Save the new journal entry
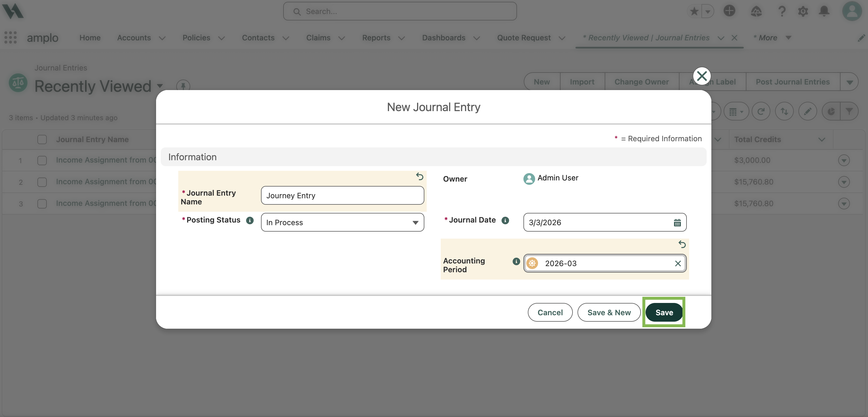Image resolution: width=868 pixels, height=417 pixels. pos(664,313)
